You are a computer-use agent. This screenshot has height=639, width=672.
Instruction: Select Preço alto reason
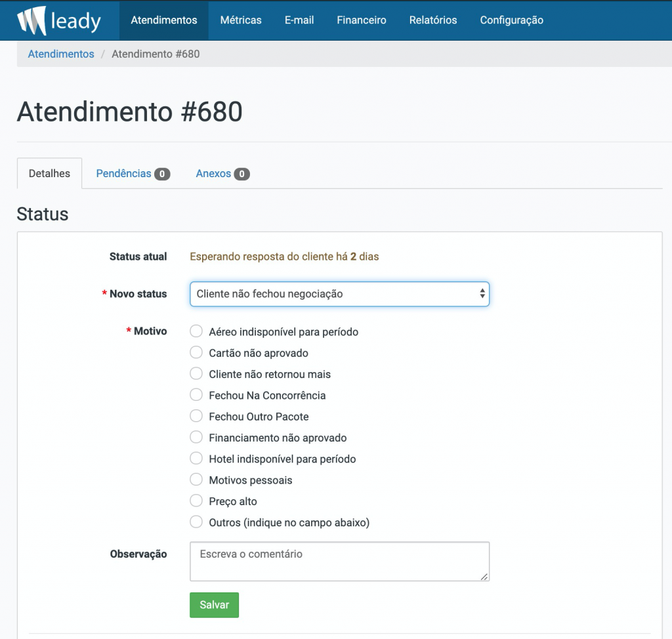click(196, 501)
